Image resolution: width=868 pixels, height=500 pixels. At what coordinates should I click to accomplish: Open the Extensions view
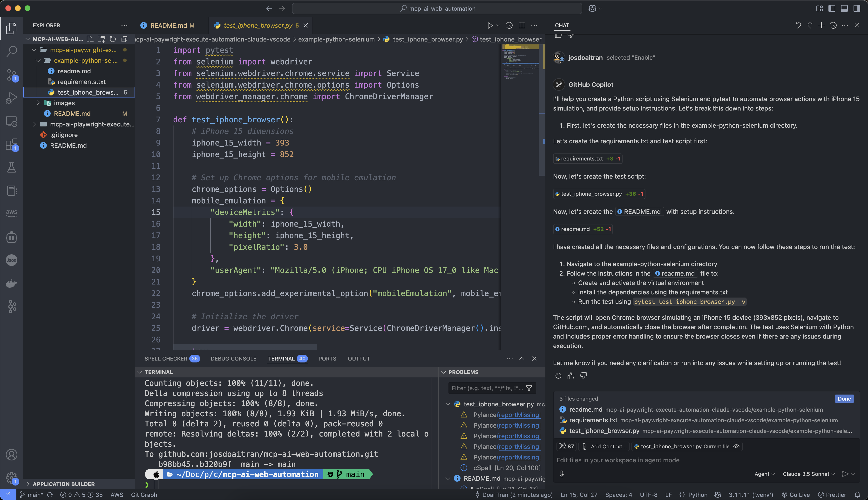pyautogui.click(x=11, y=145)
